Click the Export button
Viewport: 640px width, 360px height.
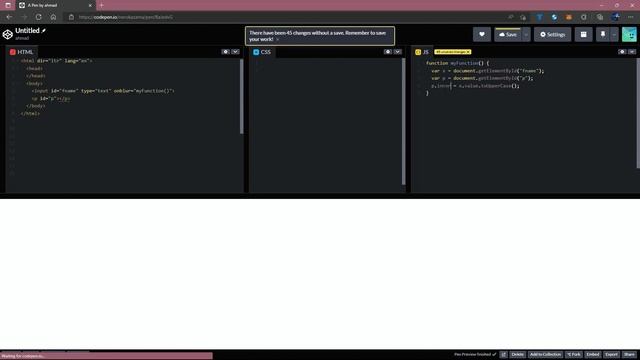click(x=611, y=354)
